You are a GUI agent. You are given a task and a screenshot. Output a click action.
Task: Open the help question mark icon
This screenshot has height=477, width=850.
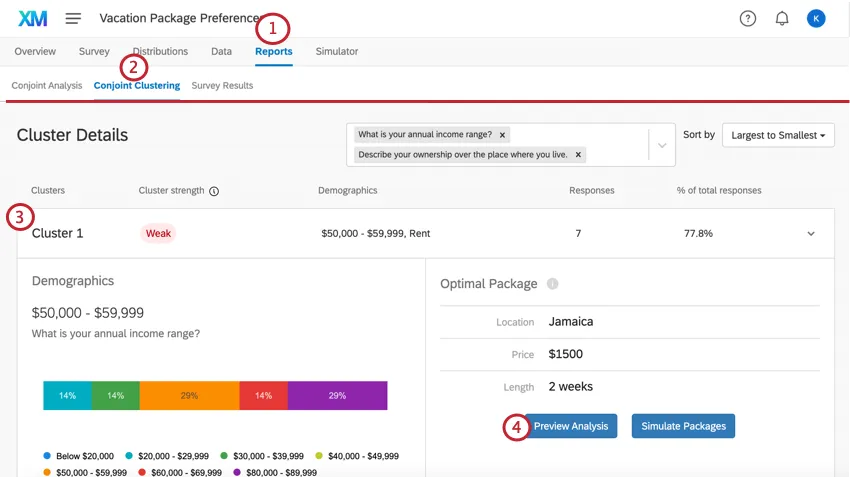[748, 18]
